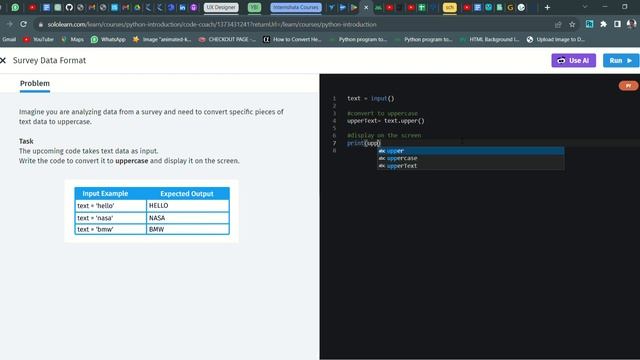Image resolution: width=640 pixels, height=360 pixels.
Task: Click the Task heading
Action: tap(26, 141)
